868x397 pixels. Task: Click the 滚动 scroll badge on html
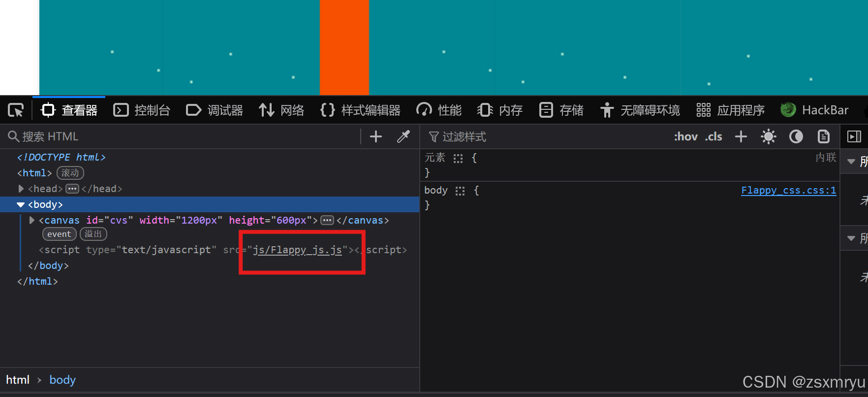[70, 173]
